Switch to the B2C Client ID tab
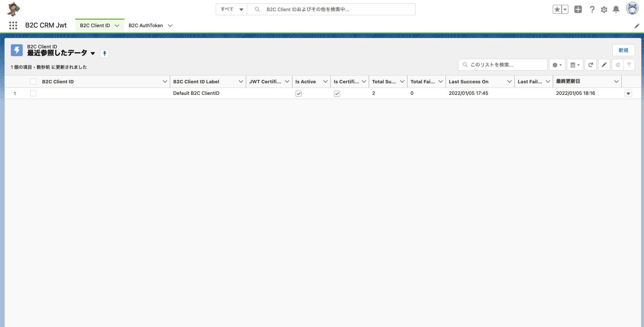The width and height of the screenshot is (644, 327). point(95,26)
